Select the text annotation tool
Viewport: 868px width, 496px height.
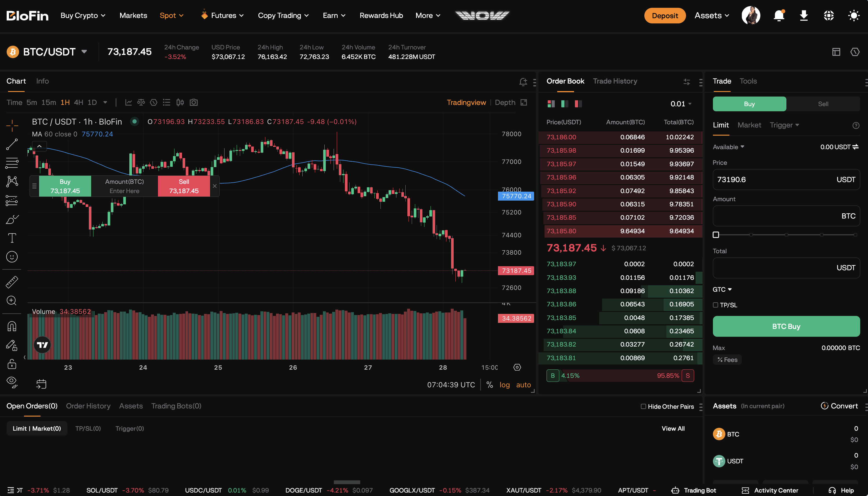click(x=12, y=238)
